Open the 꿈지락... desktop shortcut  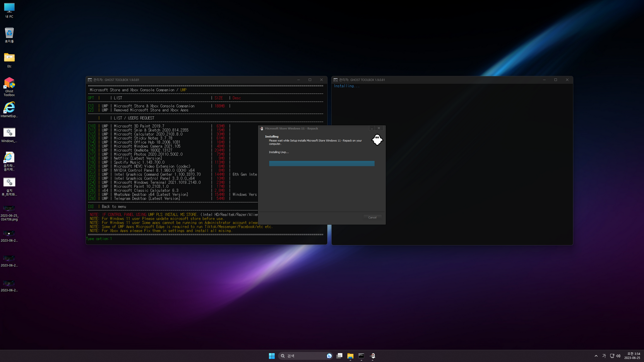(x=9, y=161)
